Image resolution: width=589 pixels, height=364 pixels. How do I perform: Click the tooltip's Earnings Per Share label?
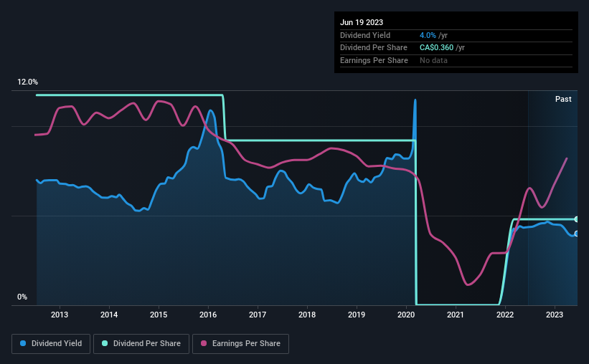tap(374, 60)
